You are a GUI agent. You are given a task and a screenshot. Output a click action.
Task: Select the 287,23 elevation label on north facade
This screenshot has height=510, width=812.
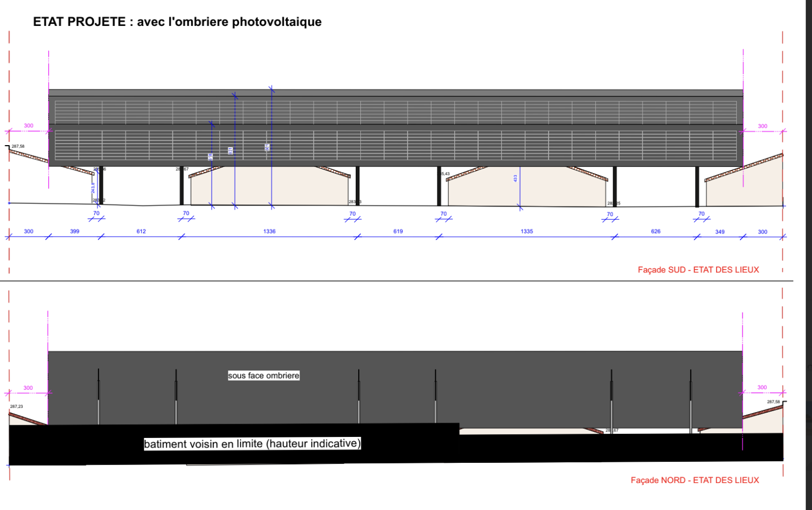(x=16, y=406)
